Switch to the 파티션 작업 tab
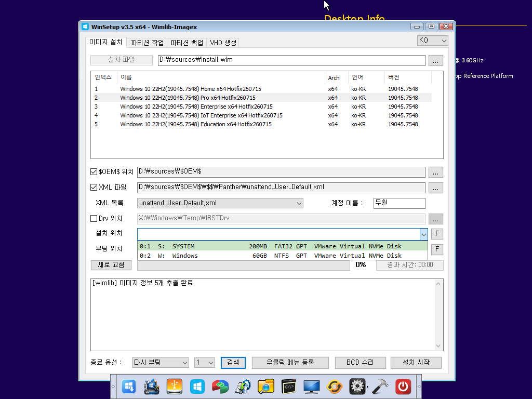532x399 pixels. tap(147, 43)
